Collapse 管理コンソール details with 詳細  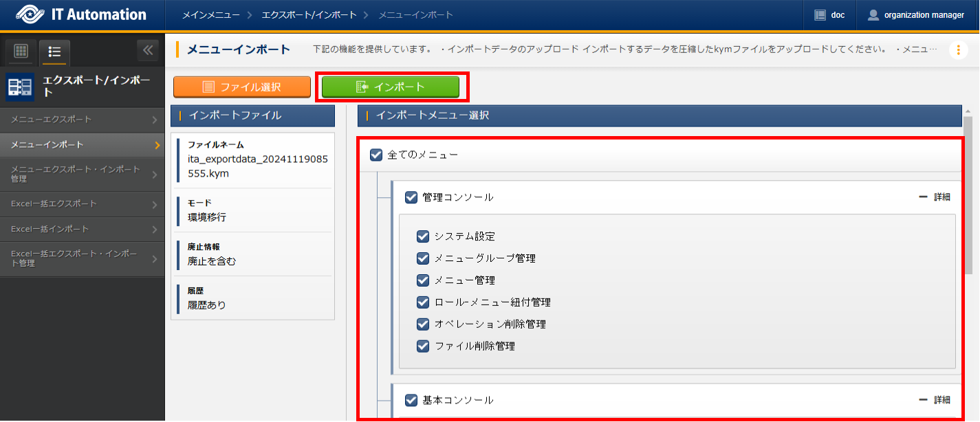(935, 197)
